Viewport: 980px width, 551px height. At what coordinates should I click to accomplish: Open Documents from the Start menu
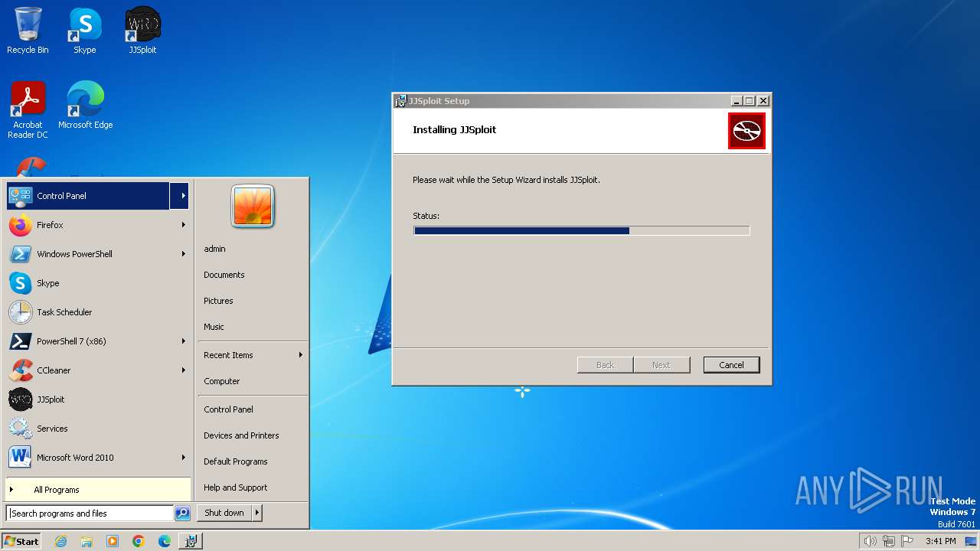(x=224, y=275)
